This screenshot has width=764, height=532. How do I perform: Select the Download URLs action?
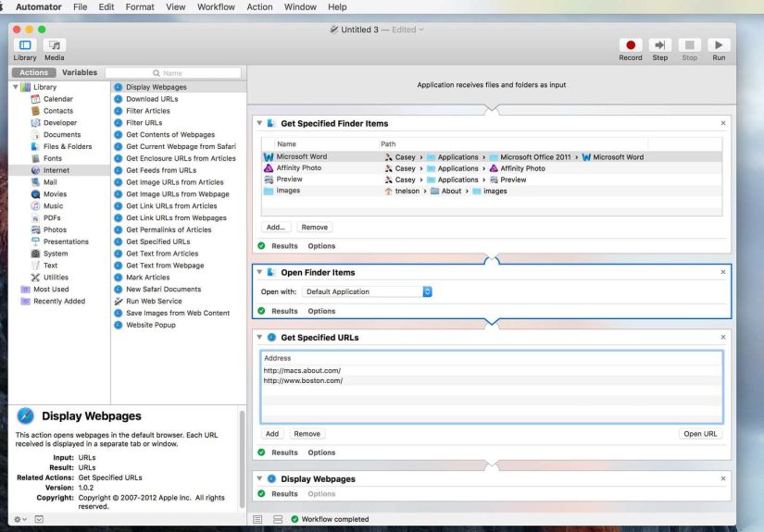pyautogui.click(x=179, y=99)
